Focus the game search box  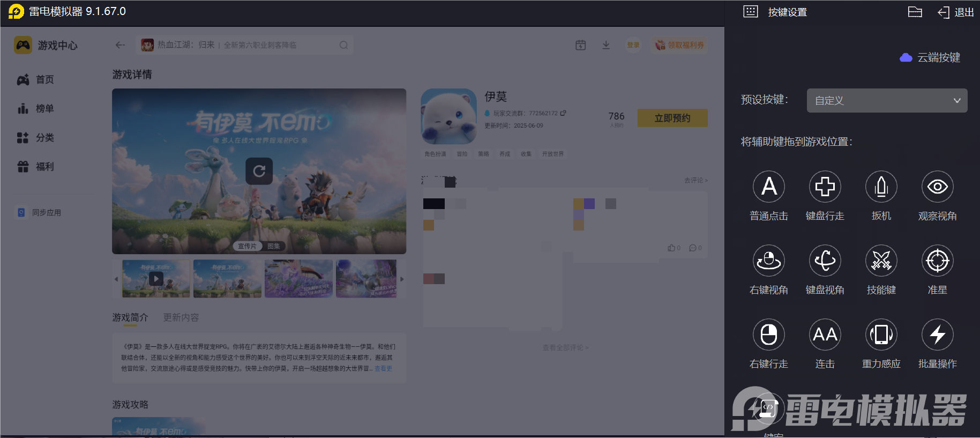(x=245, y=45)
